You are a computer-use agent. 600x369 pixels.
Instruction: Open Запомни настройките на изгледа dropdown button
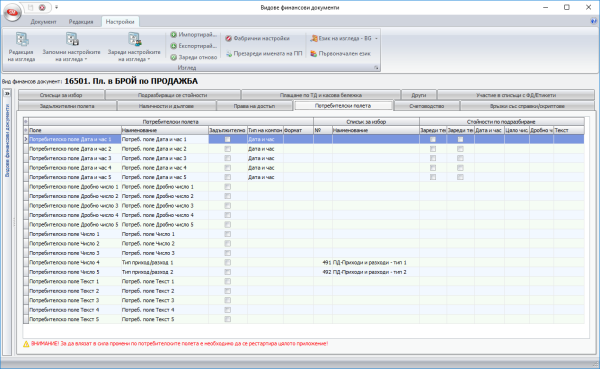[x=71, y=47]
